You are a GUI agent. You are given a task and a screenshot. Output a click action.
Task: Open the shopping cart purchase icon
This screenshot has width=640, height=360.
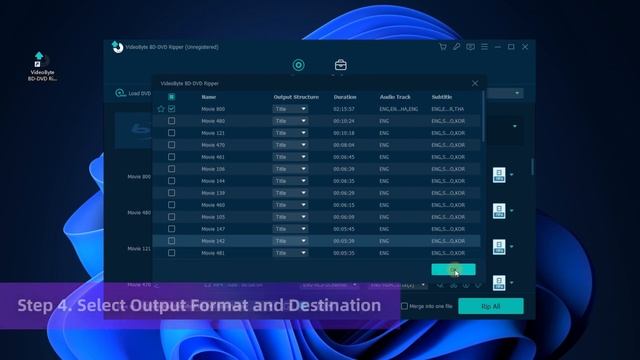(x=443, y=47)
